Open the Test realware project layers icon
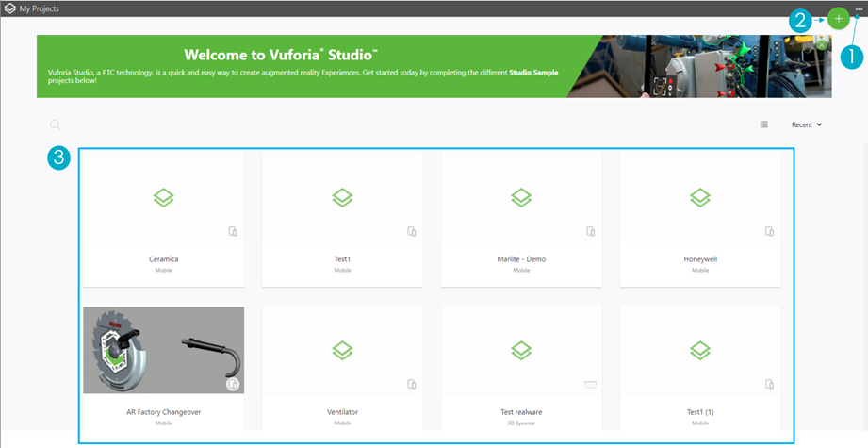The width and height of the screenshot is (868, 448). pos(521,351)
